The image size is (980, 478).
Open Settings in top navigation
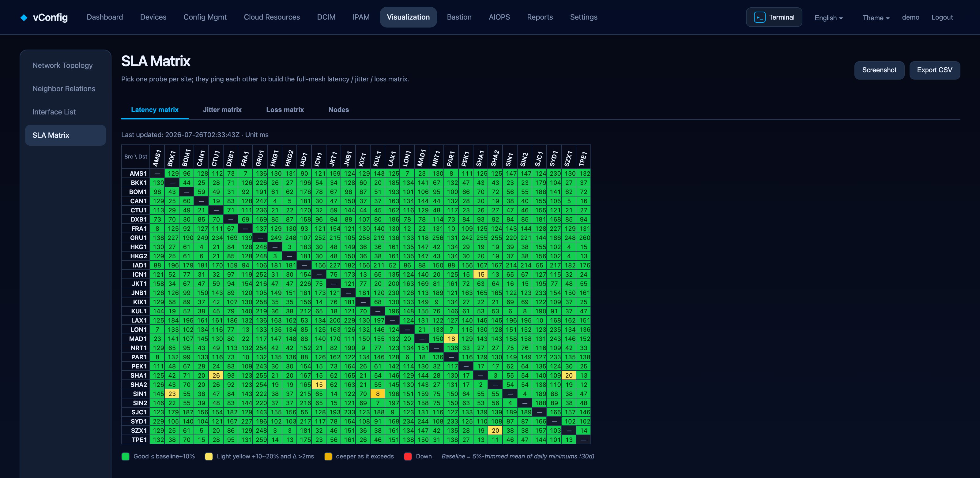(x=584, y=17)
